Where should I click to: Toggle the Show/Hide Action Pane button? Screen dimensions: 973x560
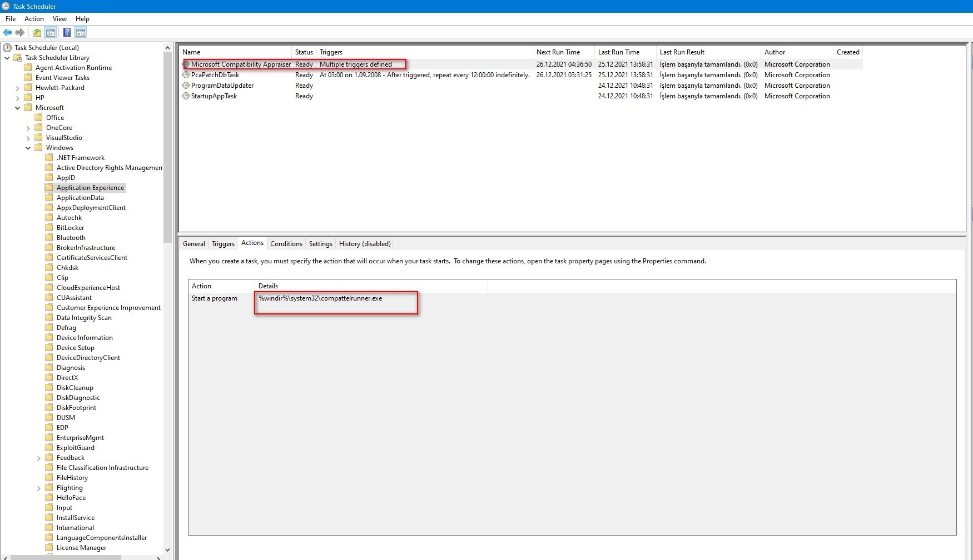[x=81, y=33]
